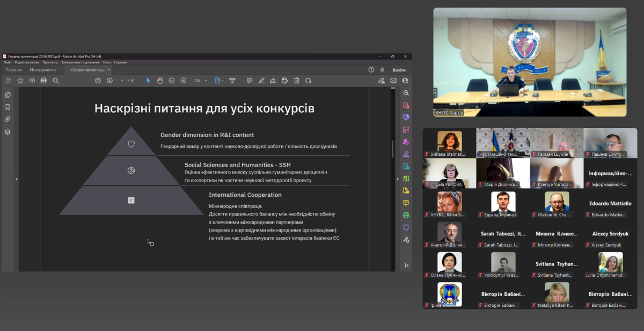Expand the left navigation pane arrow
This screenshot has width=644, height=331.
tap(16, 179)
